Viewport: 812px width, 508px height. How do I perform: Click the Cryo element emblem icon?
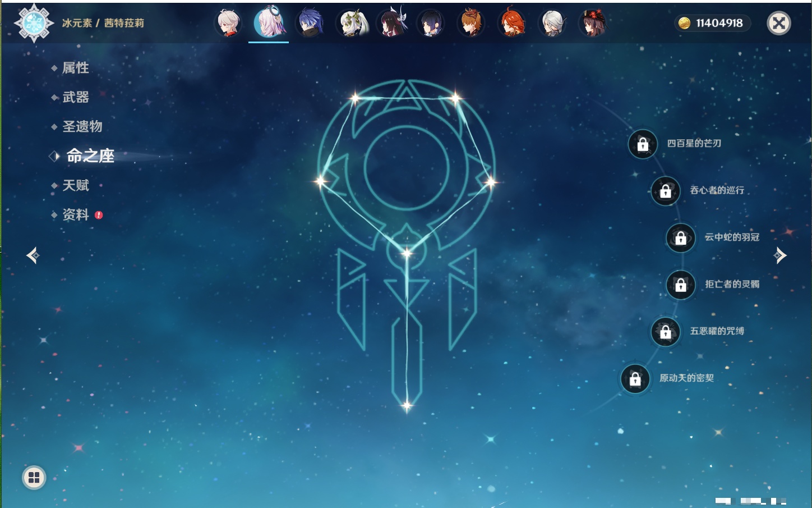coord(34,23)
